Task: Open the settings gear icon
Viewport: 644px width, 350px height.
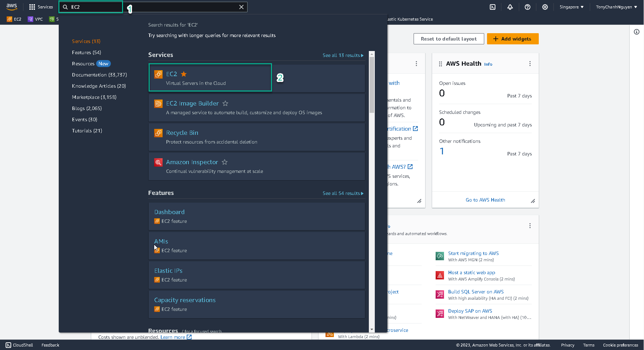Action: tap(545, 7)
